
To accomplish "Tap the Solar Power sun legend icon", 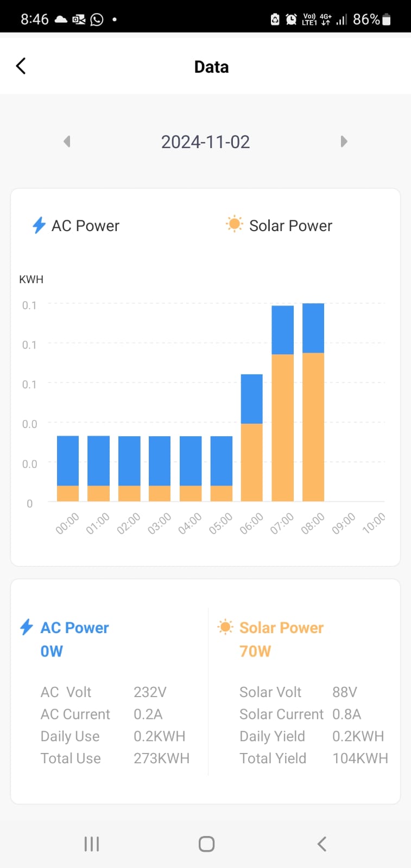I will click(x=235, y=224).
